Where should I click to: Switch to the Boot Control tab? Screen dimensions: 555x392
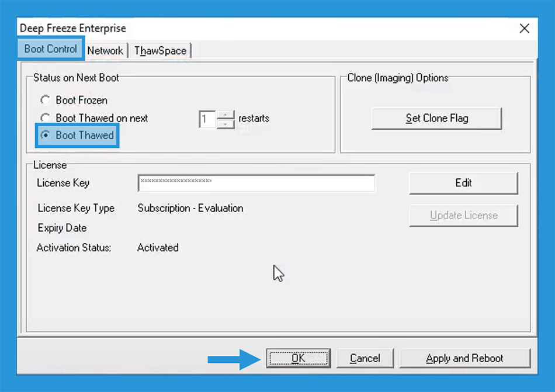pyautogui.click(x=51, y=49)
